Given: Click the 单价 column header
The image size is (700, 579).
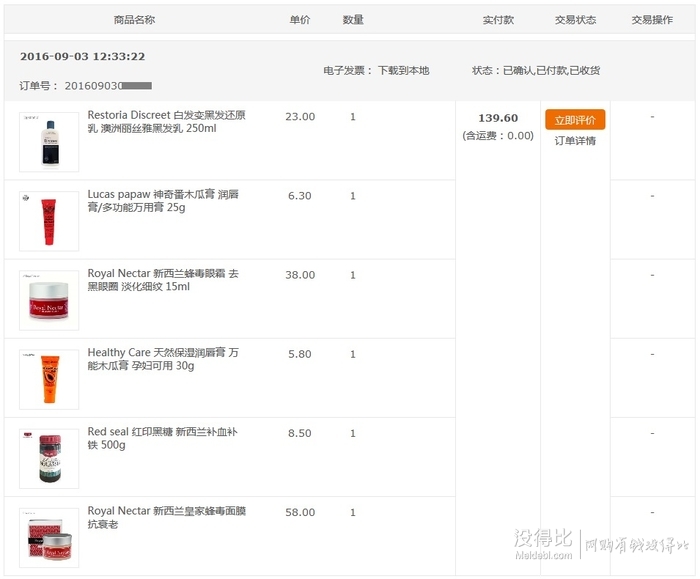Looking at the screenshot, I should (x=300, y=20).
